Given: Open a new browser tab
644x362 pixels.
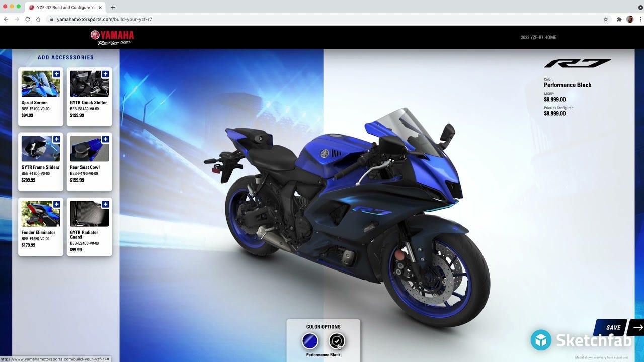Looking at the screenshot, I should [113, 8].
